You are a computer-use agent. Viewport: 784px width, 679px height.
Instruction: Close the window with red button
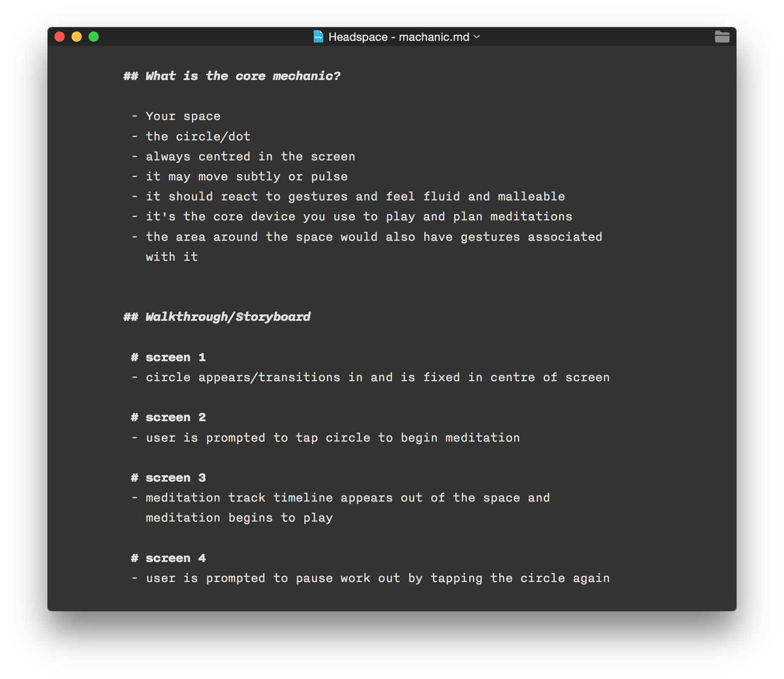point(60,37)
